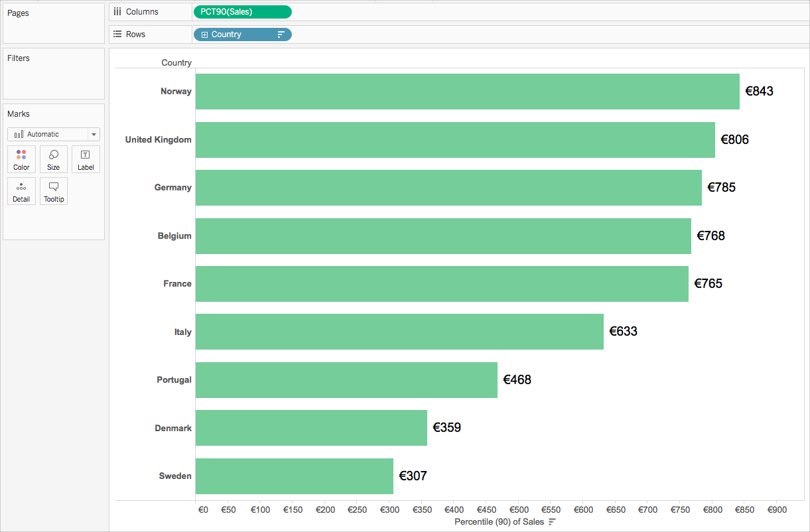Select the Sweden bar in chart

point(295,476)
